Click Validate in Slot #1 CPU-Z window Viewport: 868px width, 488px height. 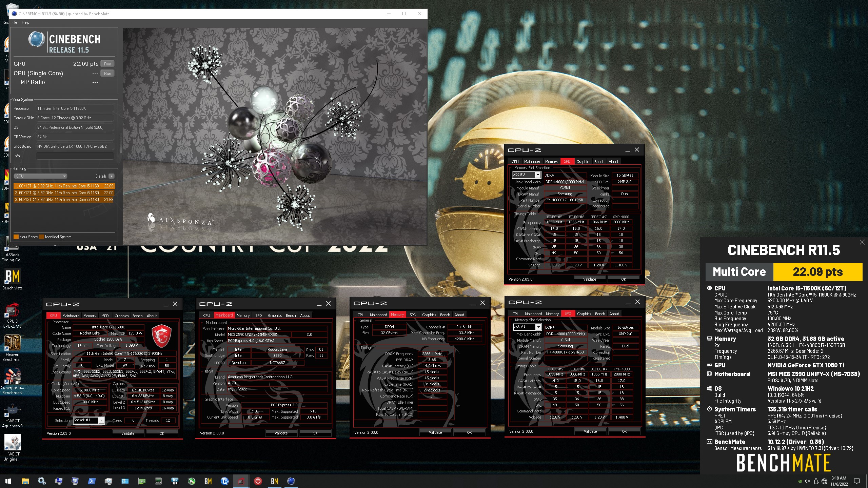[x=590, y=431]
